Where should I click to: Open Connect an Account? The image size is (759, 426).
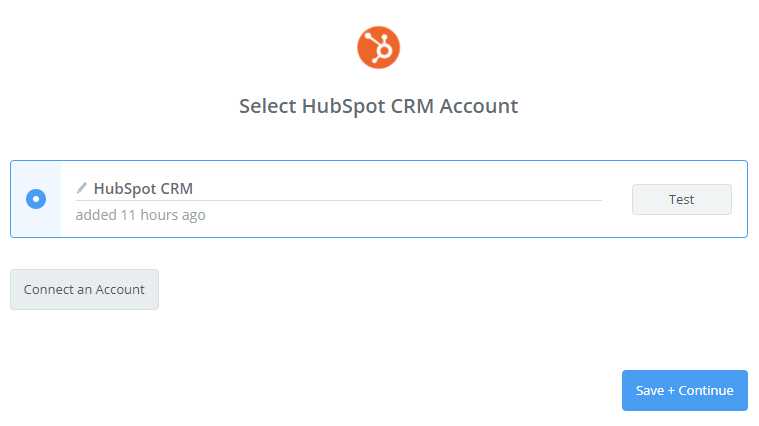(x=84, y=289)
